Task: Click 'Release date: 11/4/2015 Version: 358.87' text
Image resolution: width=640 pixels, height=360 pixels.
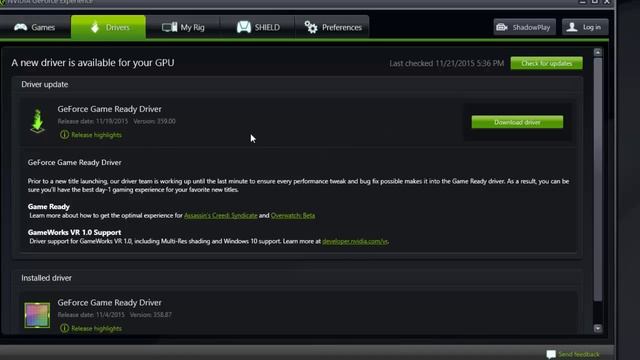Action: coord(115,315)
